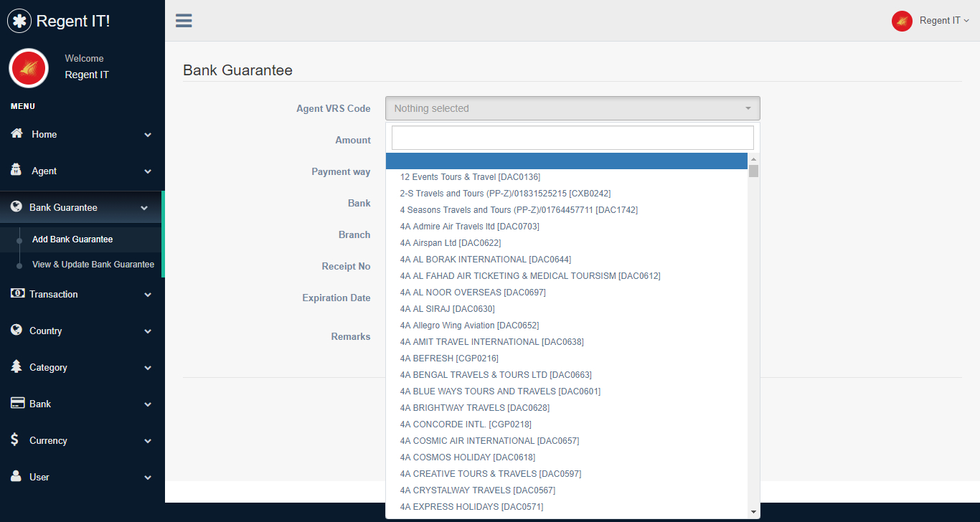Select 4A COSMOS HOLIDAY [DAC0618]
This screenshot has height=522, width=980.
(567, 457)
